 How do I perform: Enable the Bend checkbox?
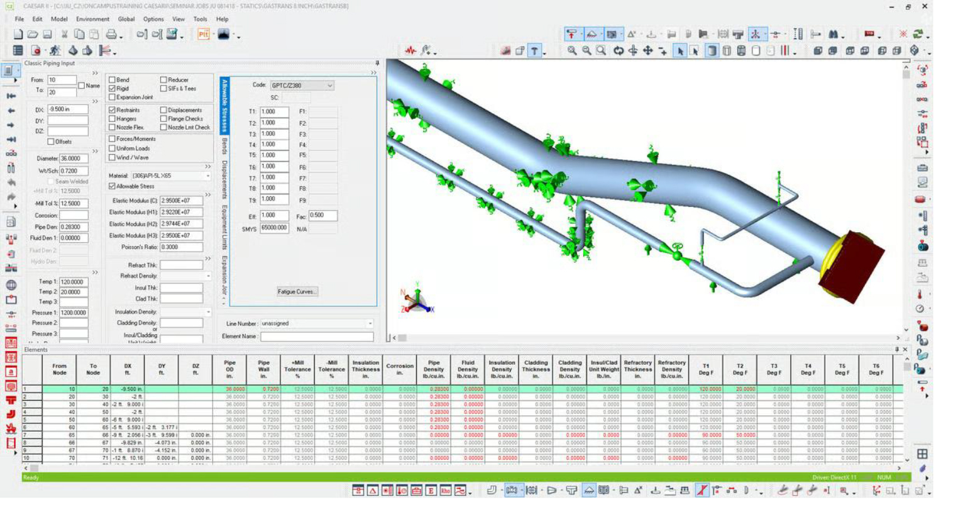112,80
